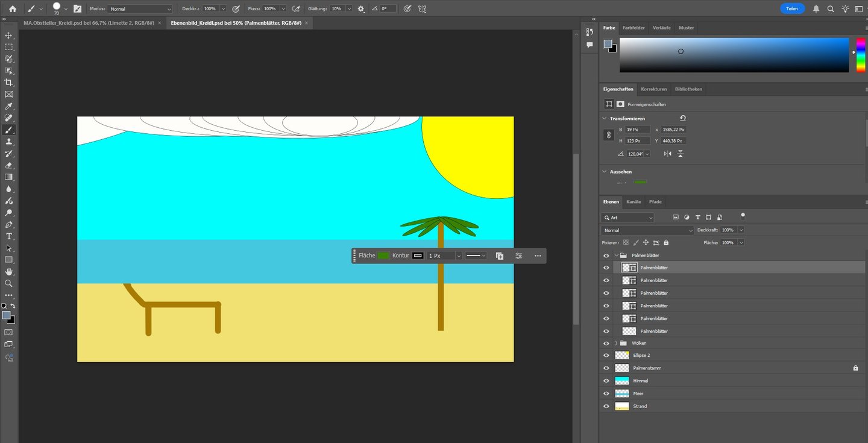
Task: Select the Crop tool in toolbar
Action: 8,83
